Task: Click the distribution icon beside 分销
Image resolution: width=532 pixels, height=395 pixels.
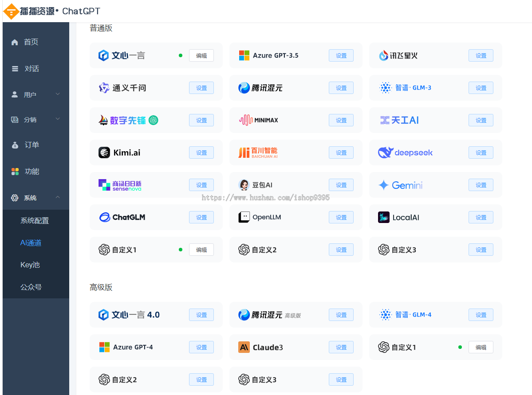Action: coord(15,120)
